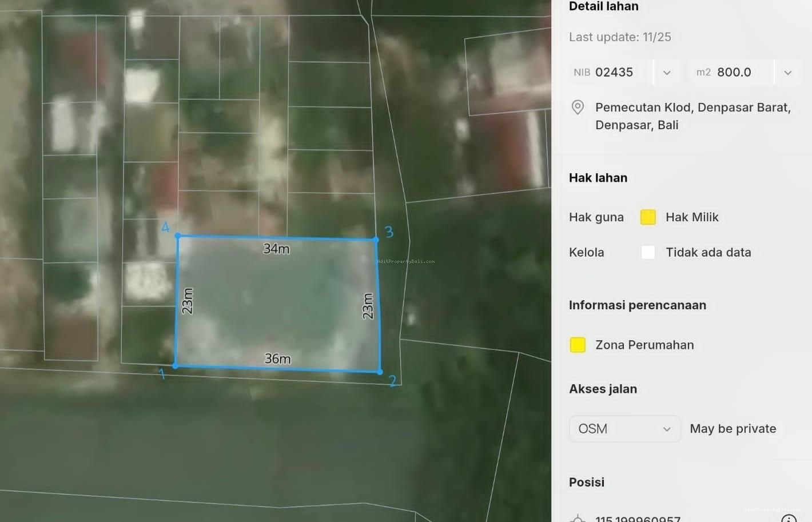Expand the m2 800.0 dropdown
812x522 pixels.
pos(787,72)
